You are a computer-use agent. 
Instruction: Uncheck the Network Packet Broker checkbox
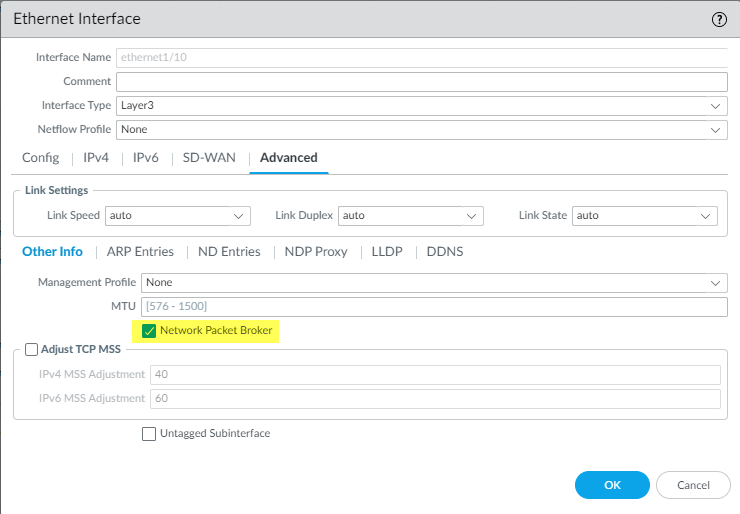click(149, 330)
